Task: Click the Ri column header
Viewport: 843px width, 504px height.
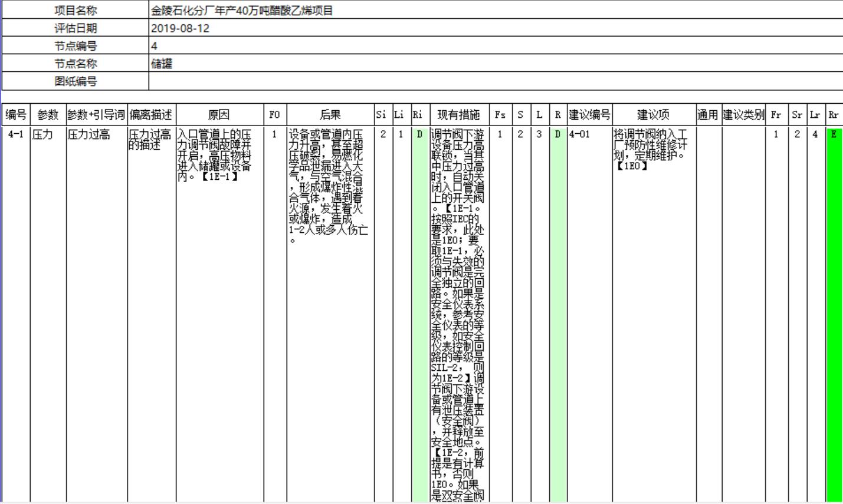Action: (x=419, y=115)
